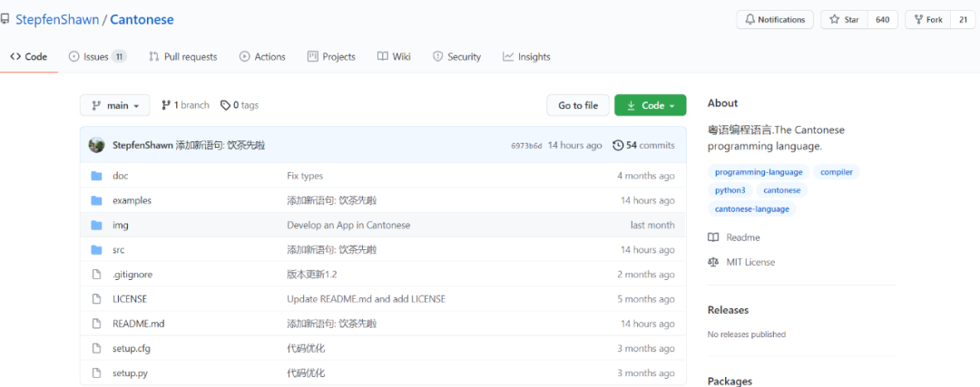Open the StepfenShawn owner profile link
Image resolution: width=980 pixels, height=387 pixels.
(x=57, y=19)
